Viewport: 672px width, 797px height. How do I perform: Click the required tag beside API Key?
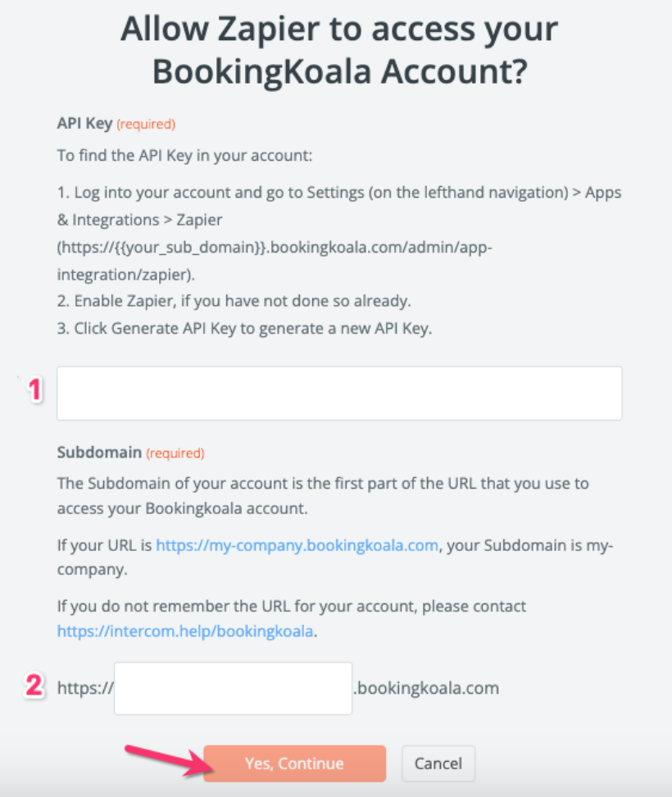coord(146,125)
